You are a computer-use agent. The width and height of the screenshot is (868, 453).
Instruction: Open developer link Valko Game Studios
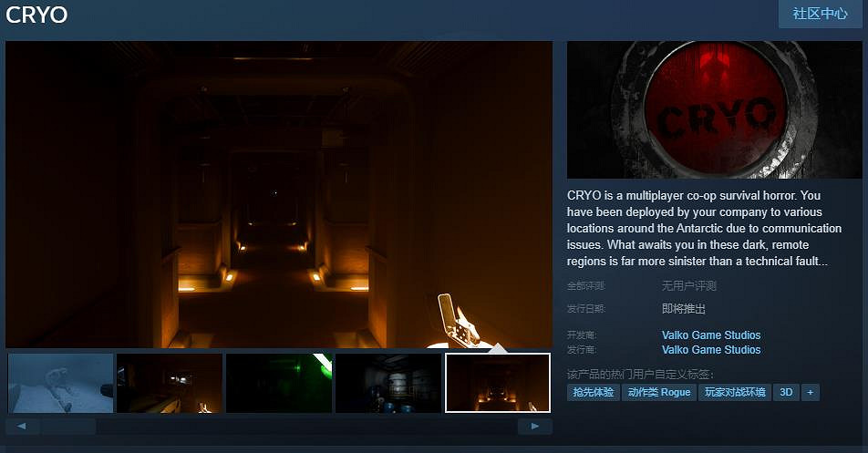tap(711, 335)
